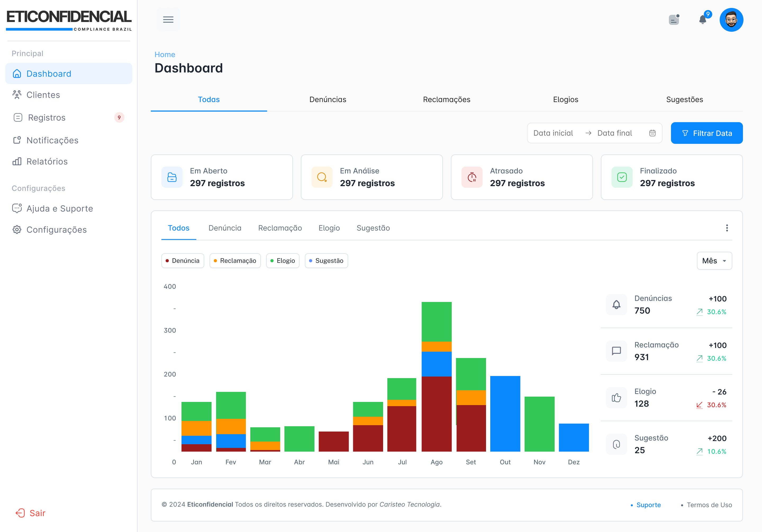The height and width of the screenshot is (532, 762).
Task: Click the Ajuda e Suporte chat icon
Action: click(x=17, y=208)
